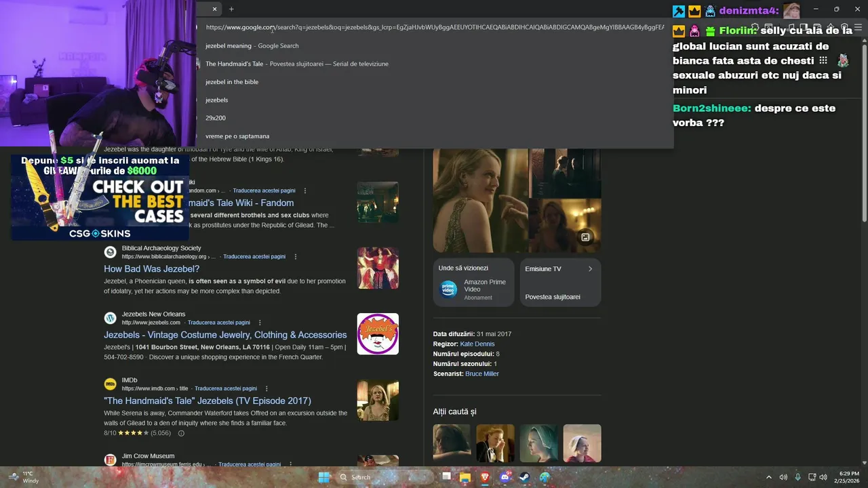Viewport: 868px width, 488px height.
Task: Open 'How Bad Was Jezebel?' result
Action: [151, 269]
